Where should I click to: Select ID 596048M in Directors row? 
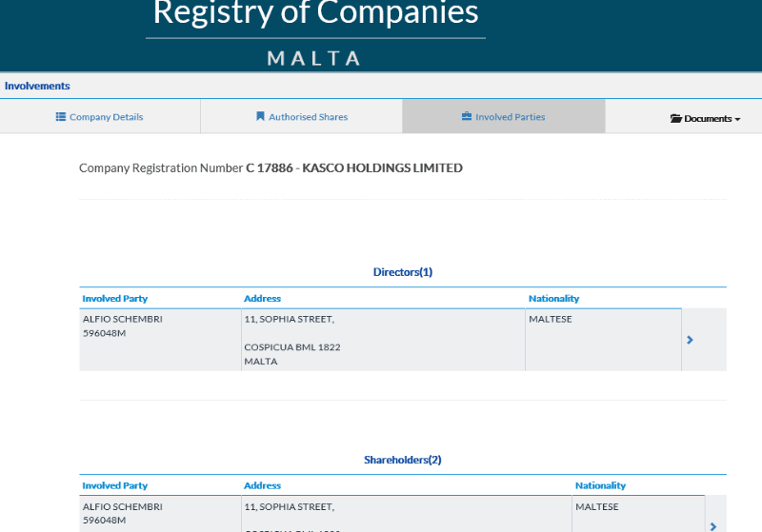[105, 333]
